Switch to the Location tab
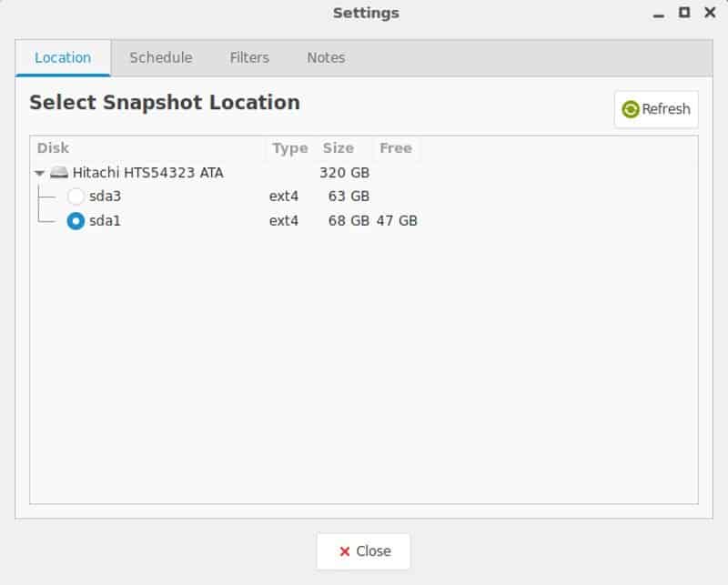This screenshot has width=728, height=585. [x=63, y=58]
